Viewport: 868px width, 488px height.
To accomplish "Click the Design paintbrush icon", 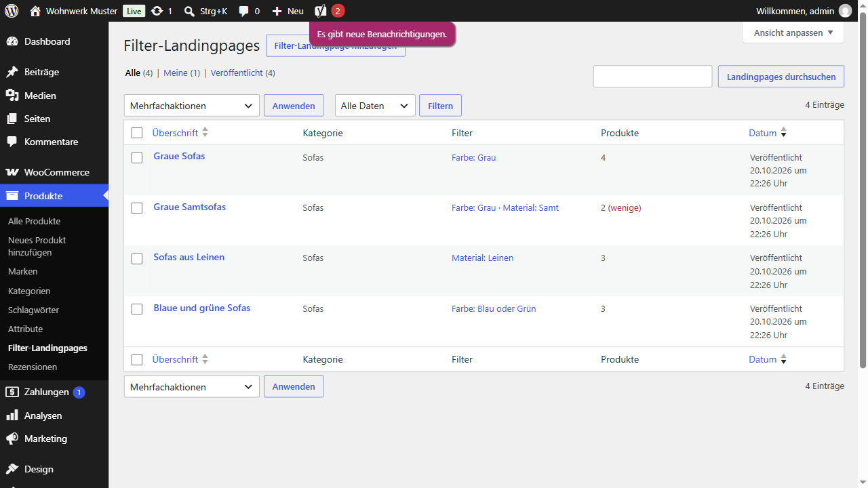I will coord(12,469).
